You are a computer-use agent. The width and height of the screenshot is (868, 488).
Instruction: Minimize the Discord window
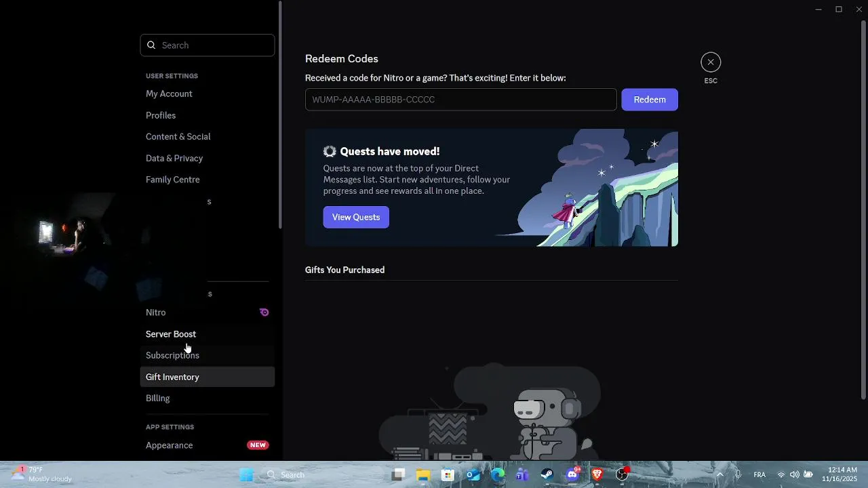[x=818, y=9]
